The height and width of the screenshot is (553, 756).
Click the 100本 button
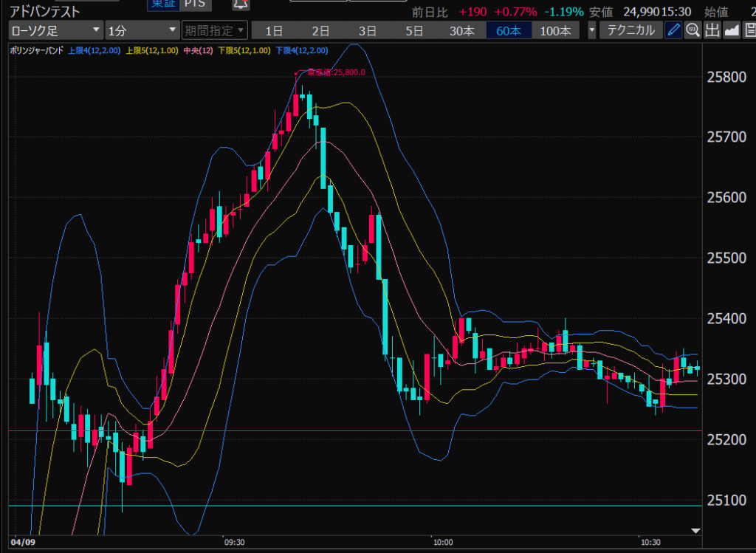555,30
